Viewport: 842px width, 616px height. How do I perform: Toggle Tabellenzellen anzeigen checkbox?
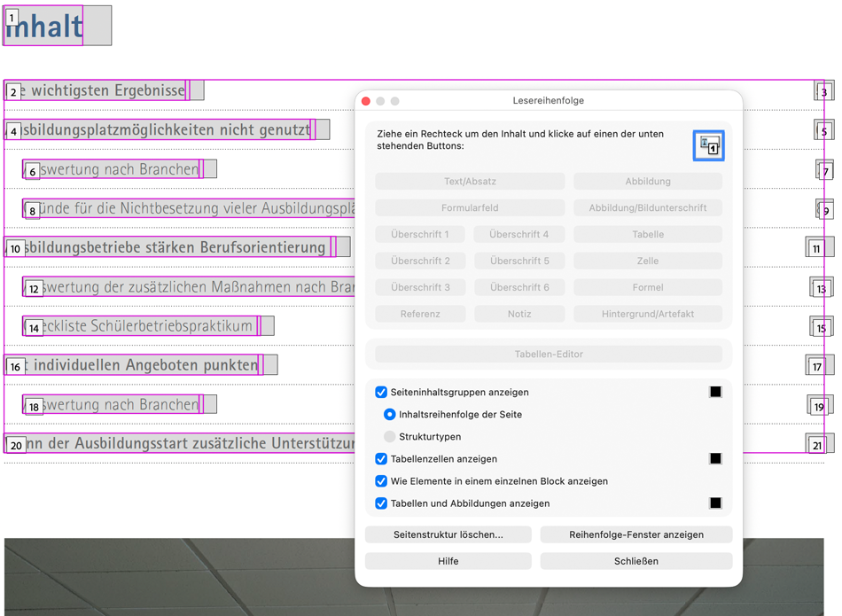381,458
